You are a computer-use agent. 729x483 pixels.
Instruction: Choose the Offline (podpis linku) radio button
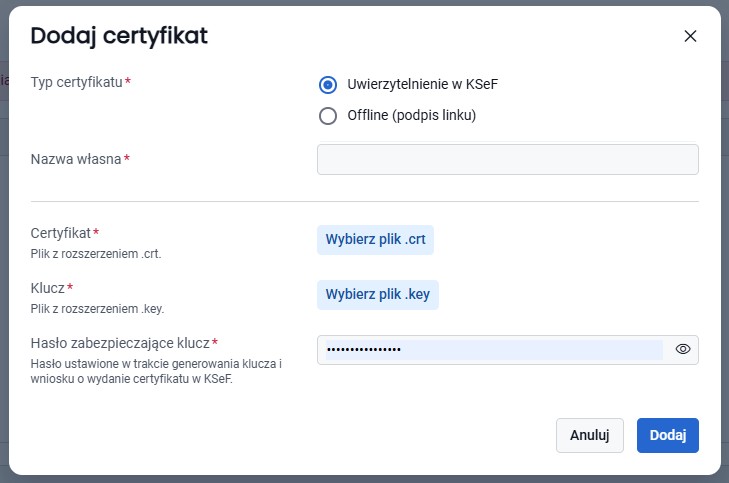pyautogui.click(x=328, y=116)
